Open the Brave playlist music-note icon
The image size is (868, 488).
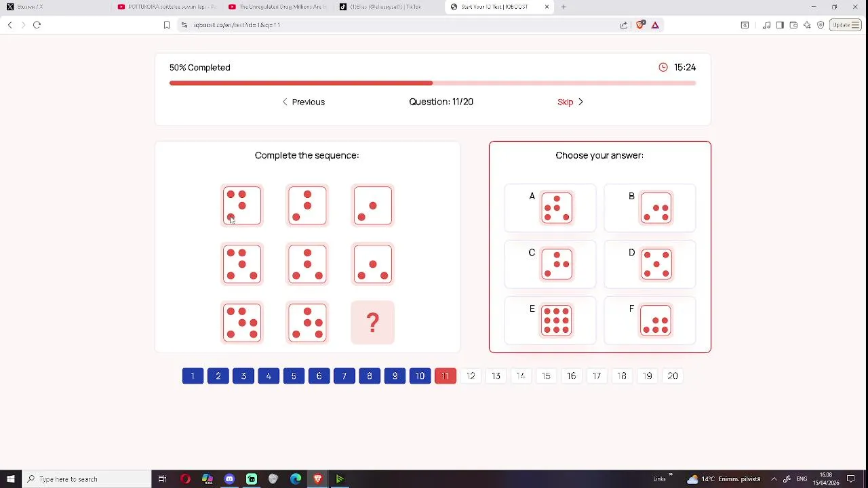pos(766,25)
